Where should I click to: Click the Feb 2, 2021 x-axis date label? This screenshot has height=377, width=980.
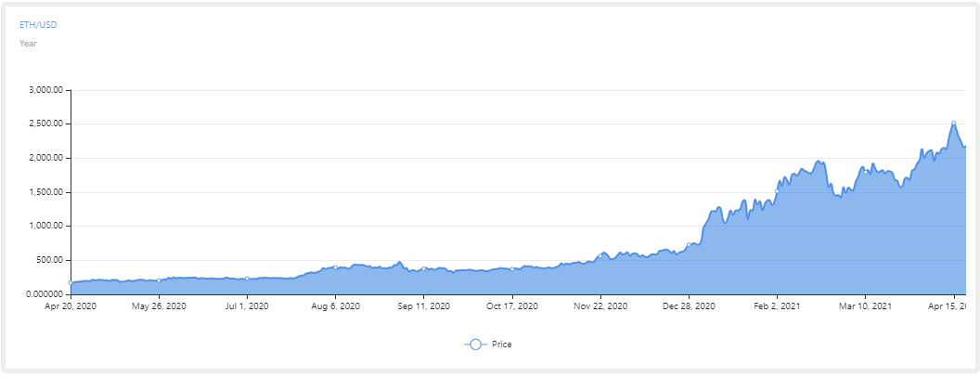[x=777, y=305]
